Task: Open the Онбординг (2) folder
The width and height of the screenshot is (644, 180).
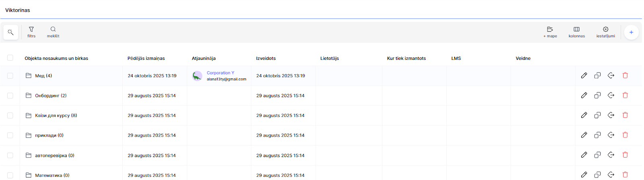Action: (50, 96)
